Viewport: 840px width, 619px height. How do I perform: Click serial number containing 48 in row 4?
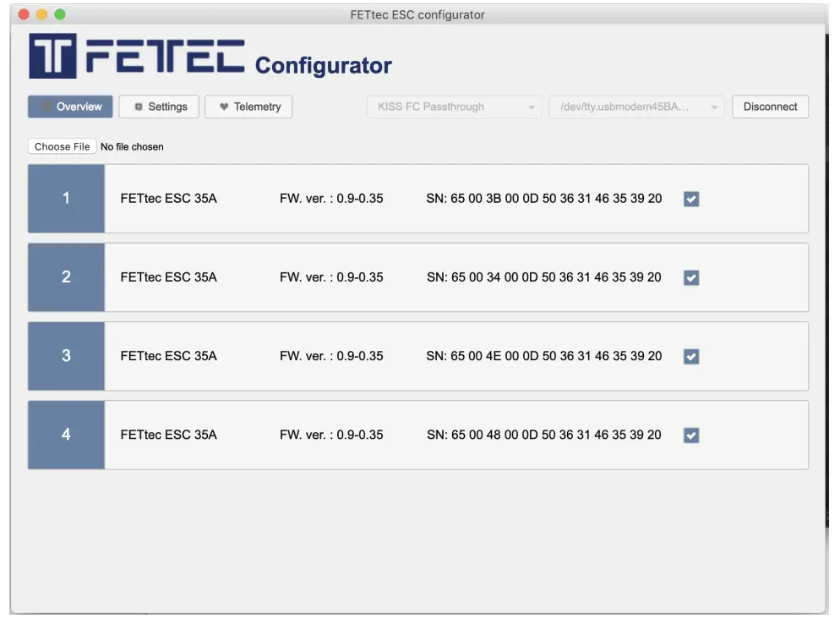543,435
